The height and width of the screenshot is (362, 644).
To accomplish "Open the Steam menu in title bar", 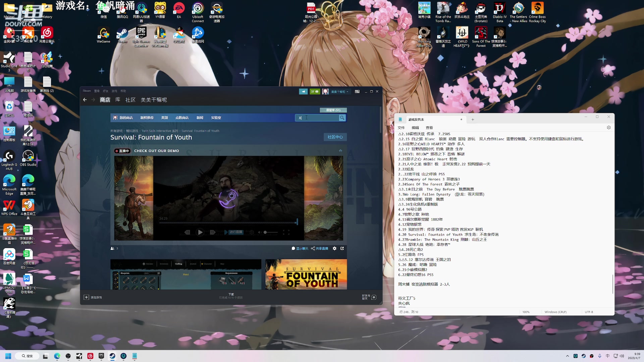I will pos(87,91).
